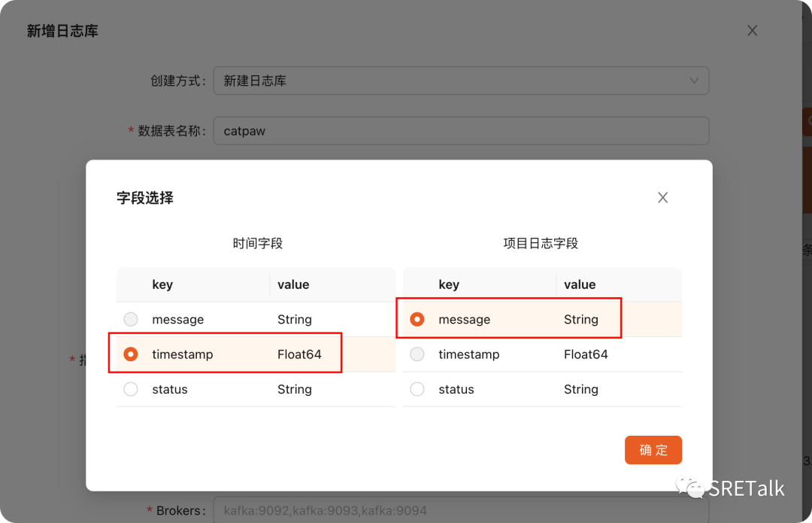Click the 新增日志库 panel title
Screen dimensions: 812x523
(x=62, y=31)
